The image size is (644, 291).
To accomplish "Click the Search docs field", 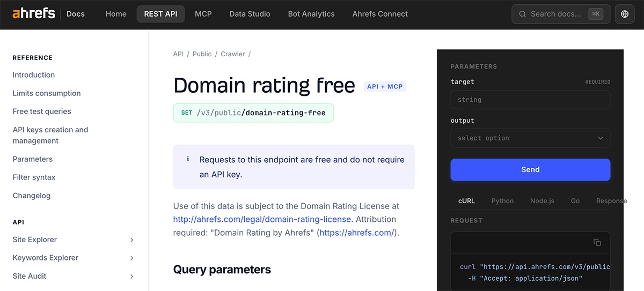I will coord(561,14).
